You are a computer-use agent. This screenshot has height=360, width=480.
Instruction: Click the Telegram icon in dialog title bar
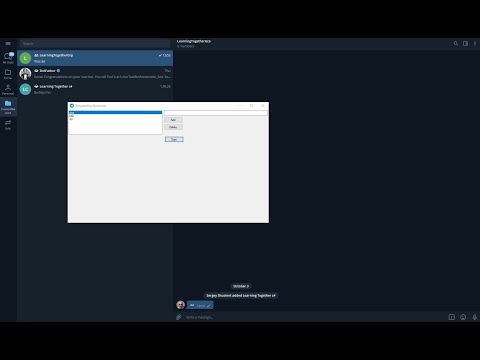click(72, 106)
